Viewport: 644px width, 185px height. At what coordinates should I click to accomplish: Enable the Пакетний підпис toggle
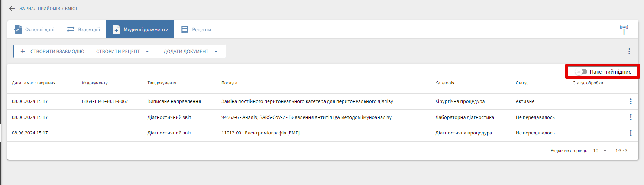(581, 72)
